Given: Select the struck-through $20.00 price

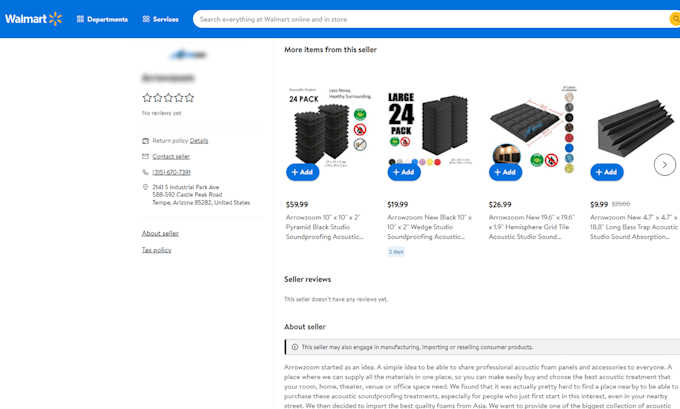Looking at the screenshot, I should coord(621,204).
